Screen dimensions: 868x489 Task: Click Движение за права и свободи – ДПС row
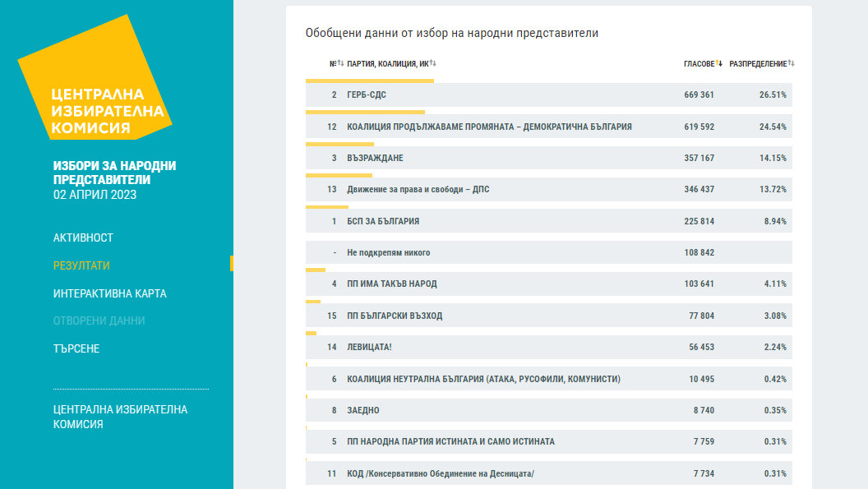(548, 190)
